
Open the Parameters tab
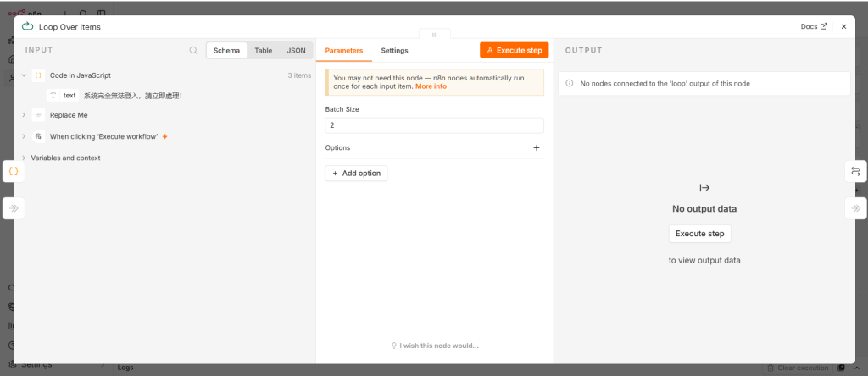344,50
